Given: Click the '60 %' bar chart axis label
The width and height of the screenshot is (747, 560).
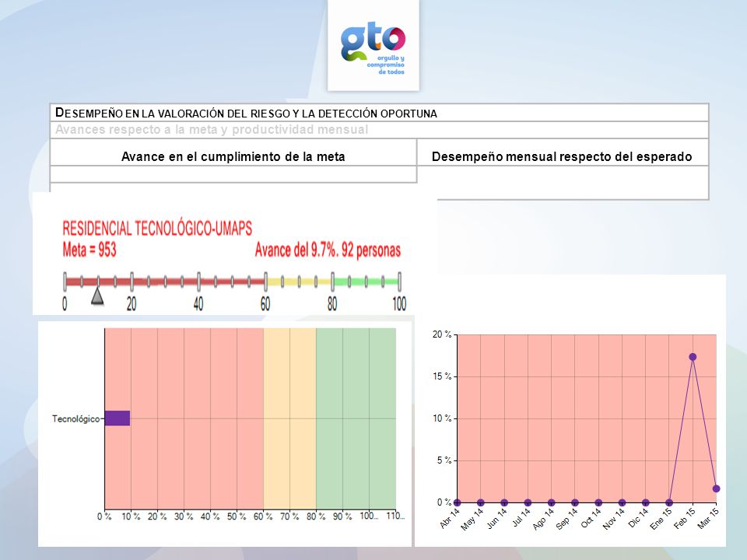Looking at the screenshot, I should (x=262, y=516).
